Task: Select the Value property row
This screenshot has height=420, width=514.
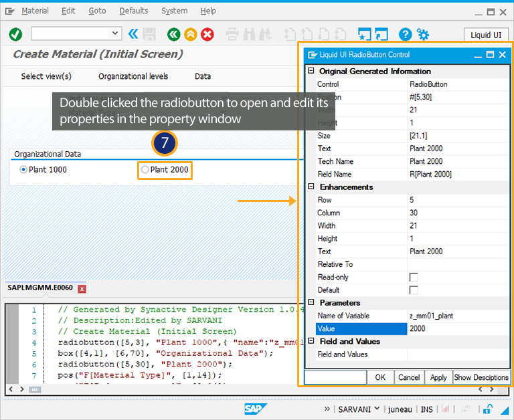Action: (x=412, y=328)
